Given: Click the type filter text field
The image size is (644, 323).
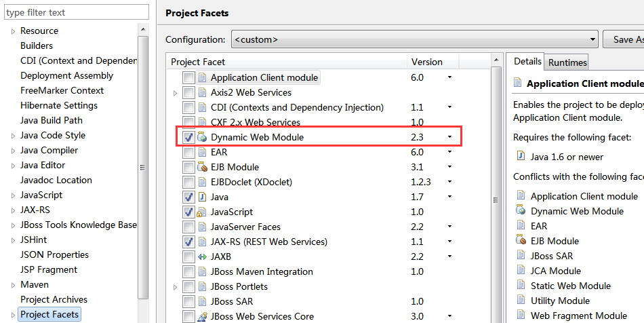Looking at the screenshot, I should (x=77, y=12).
